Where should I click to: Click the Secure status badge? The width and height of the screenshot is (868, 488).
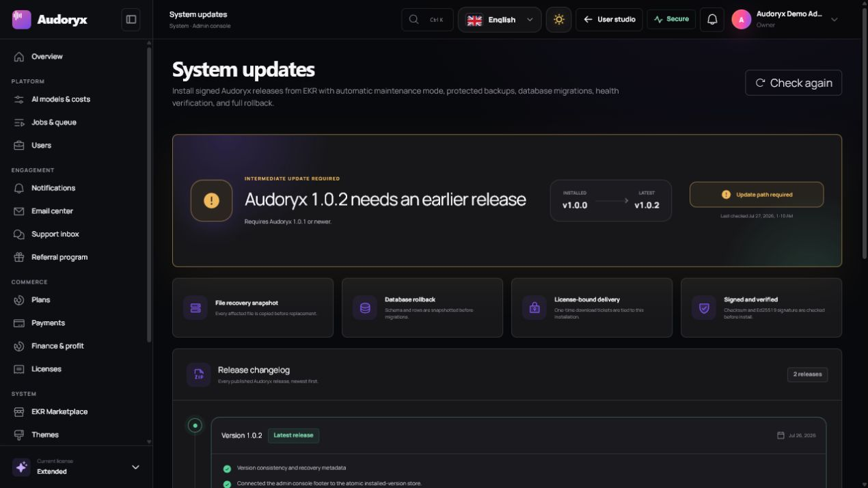click(x=671, y=19)
